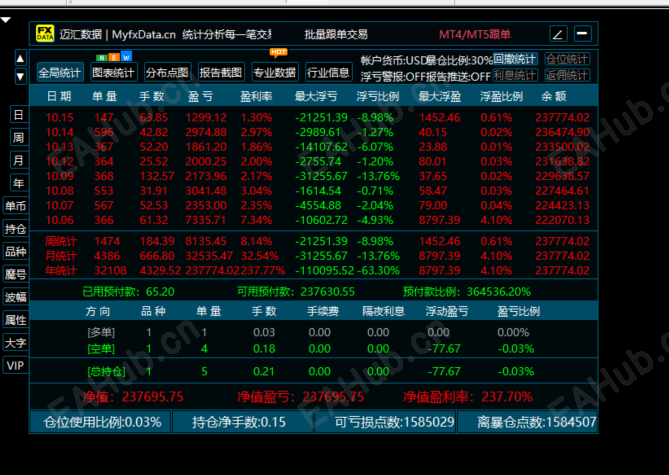The image size is (669, 475).
Task: Click the 浮动盈亏 column header
Action: point(447,312)
